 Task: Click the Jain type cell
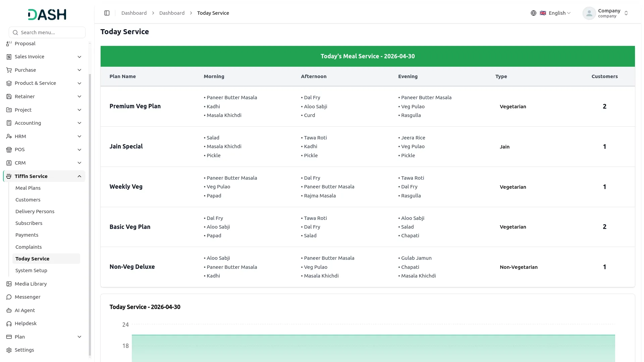click(504, 147)
